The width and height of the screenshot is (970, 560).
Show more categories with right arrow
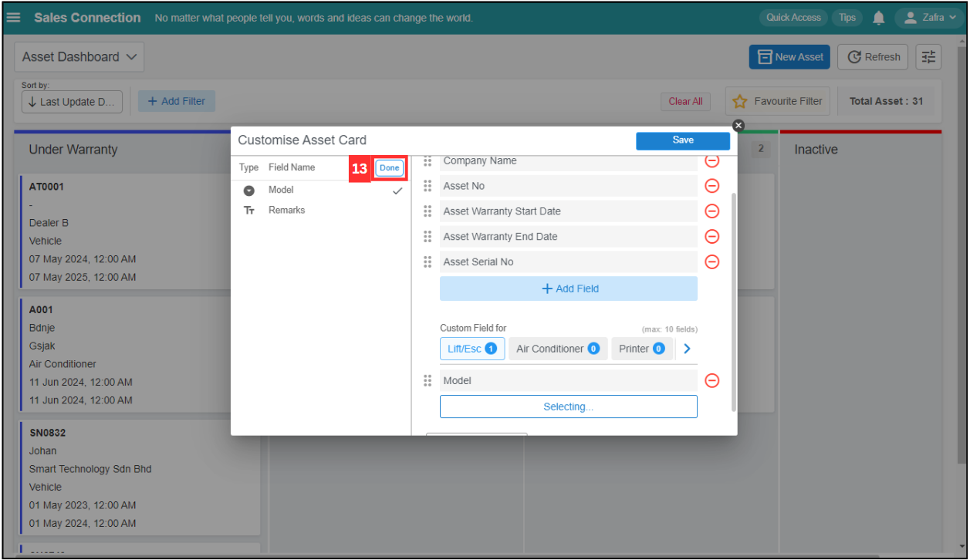[688, 349]
